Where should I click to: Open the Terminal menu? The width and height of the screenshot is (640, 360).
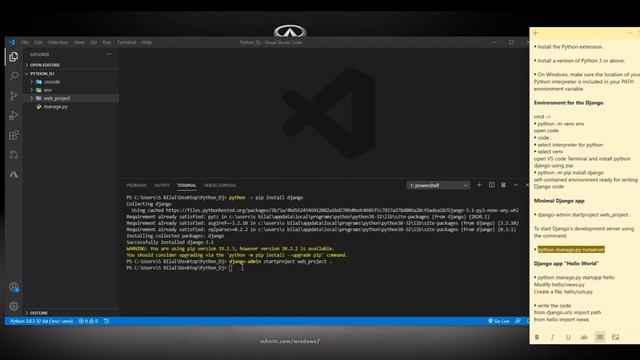[126, 42]
